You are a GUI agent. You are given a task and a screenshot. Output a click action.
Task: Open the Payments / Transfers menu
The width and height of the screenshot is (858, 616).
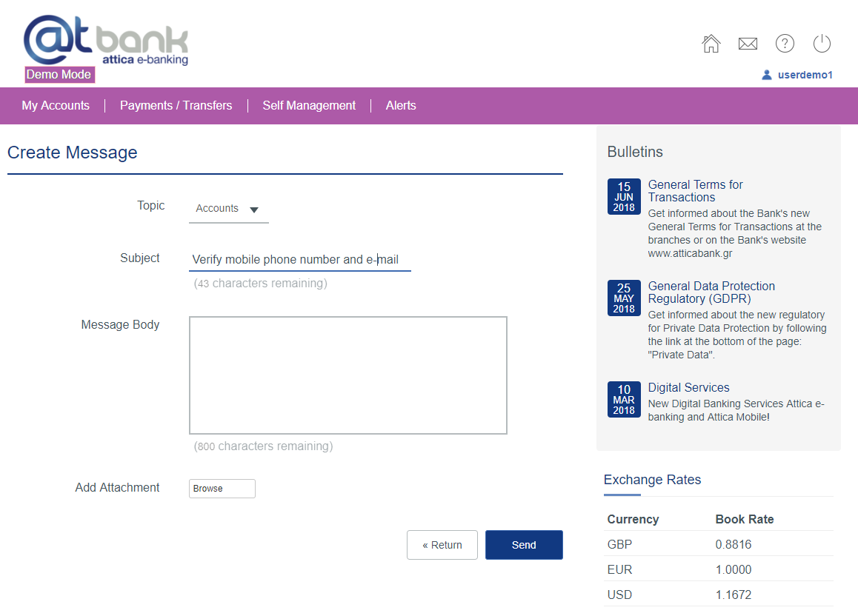[176, 105]
